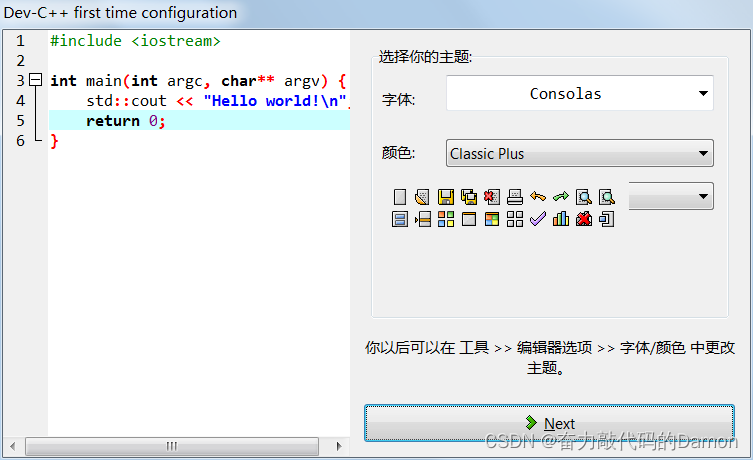Image resolution: width=753 pixels, height=460 pixels.
Task: Click the Print icon
Action: [515, 197]
